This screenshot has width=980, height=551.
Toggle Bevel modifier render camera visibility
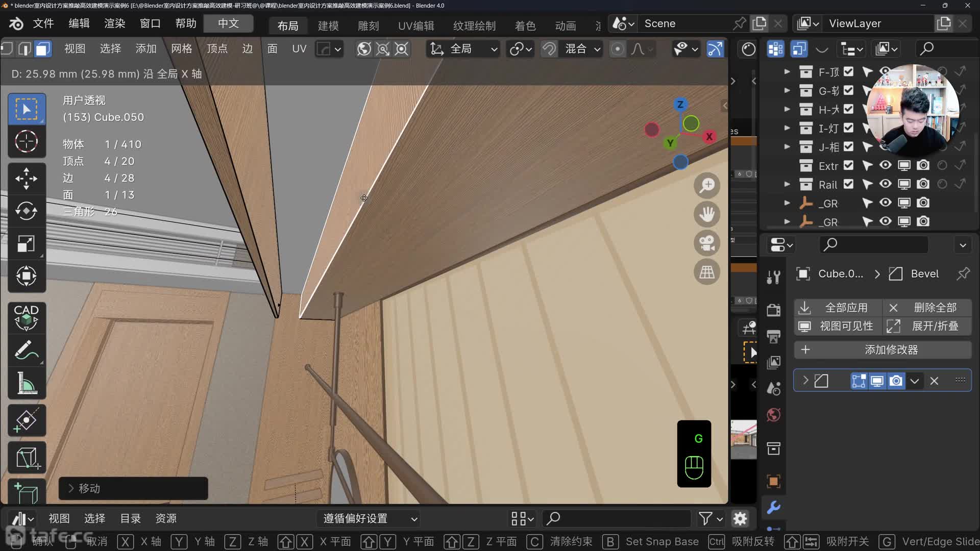(896, 381)
